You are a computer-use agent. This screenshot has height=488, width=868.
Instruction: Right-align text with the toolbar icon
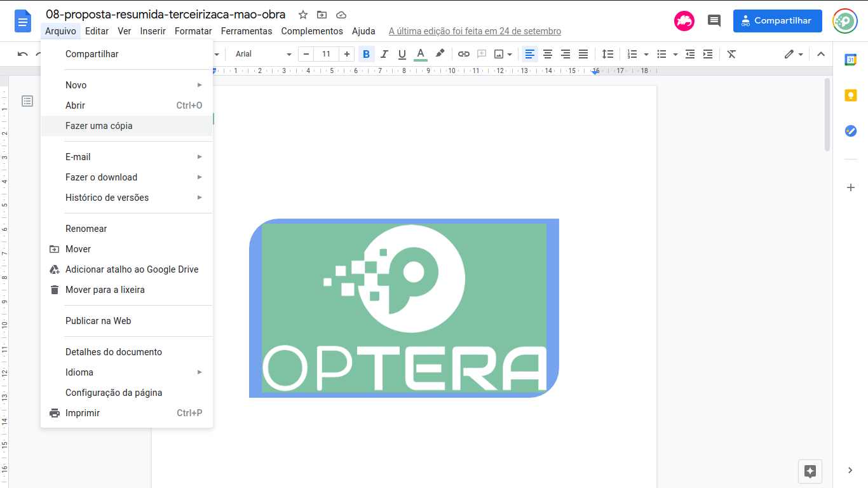pos(566,54)
